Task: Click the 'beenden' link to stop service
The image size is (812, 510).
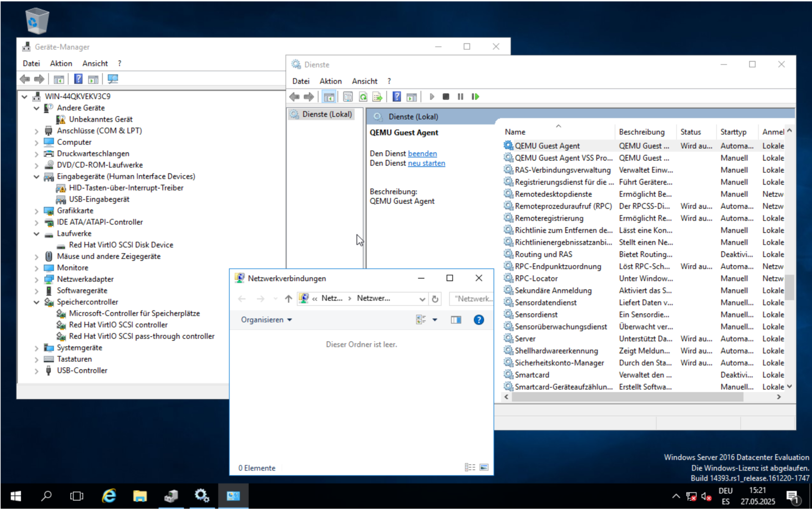Action: (x=422, y=154)
